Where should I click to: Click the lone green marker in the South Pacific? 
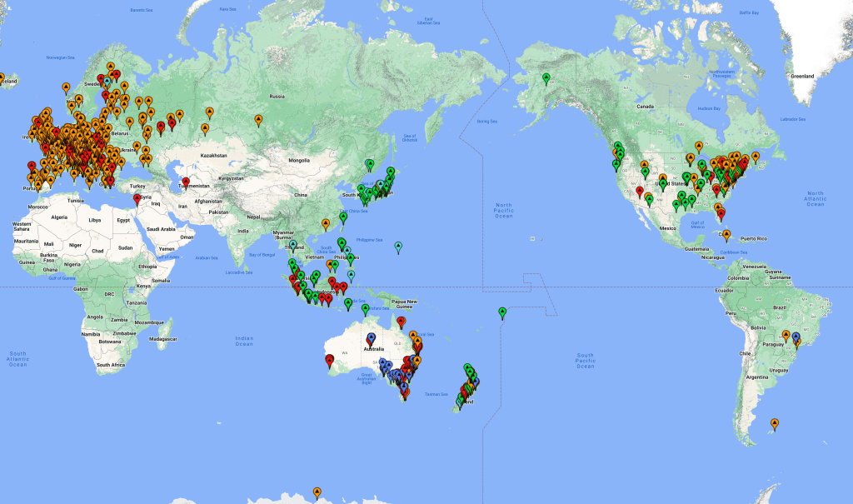[502, 312]
